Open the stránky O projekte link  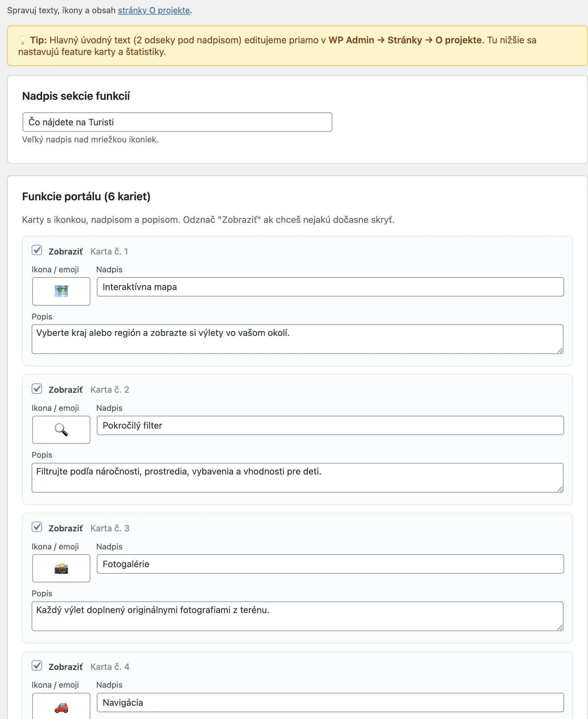coord(154,10)
